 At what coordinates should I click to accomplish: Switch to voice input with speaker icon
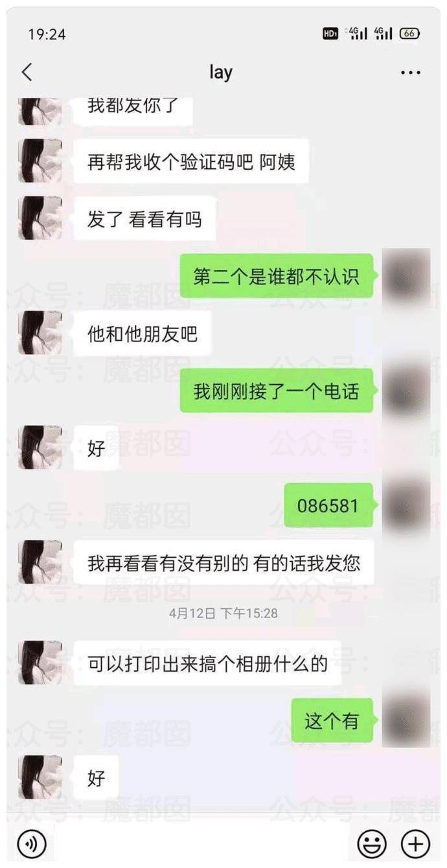click(x=31, y=843)
